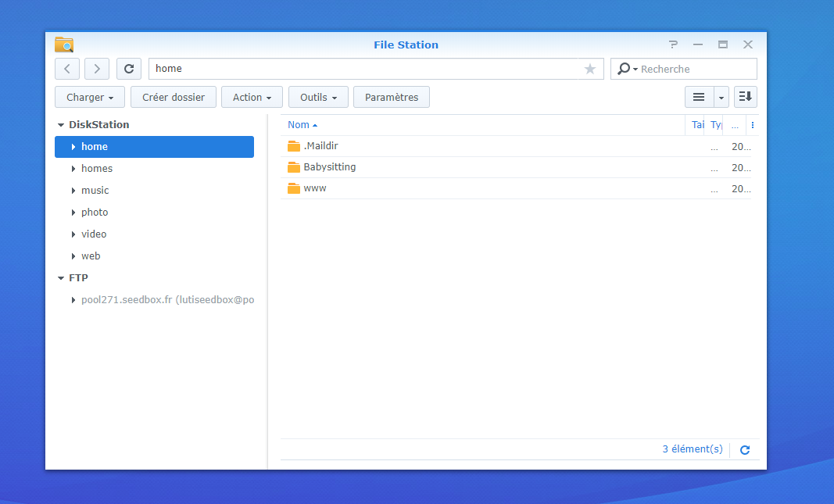Click the FTP section label
834x504 pixels.
pos(78,277)
